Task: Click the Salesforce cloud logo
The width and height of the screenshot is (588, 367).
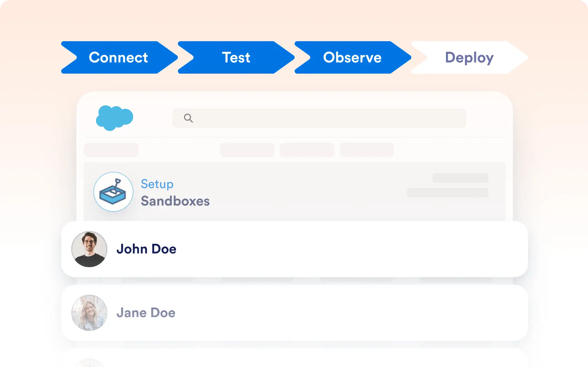Action: [x=115, y=118]
